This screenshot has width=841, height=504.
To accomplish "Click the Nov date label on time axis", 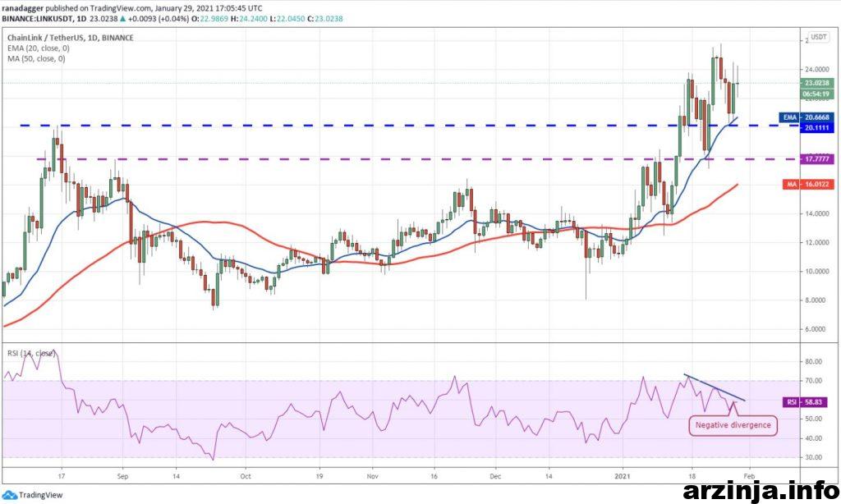I will [x=374, y=475].
